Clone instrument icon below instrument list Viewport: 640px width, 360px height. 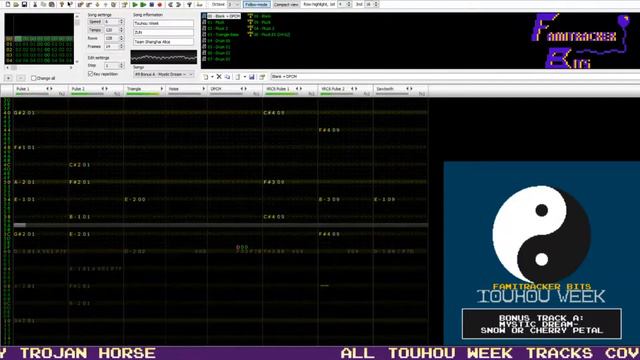pos(227,76)
